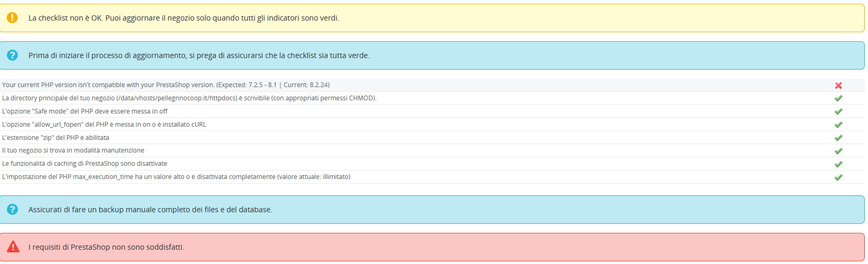Select 'Prima di iniziare il processo' info text

point(199,55)
